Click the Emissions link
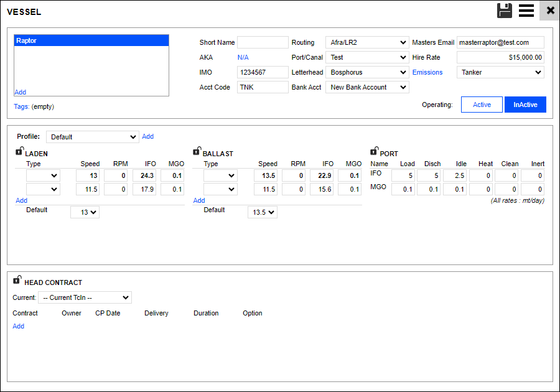The width and height of the screenshot is (560, 392). [427, 72]
